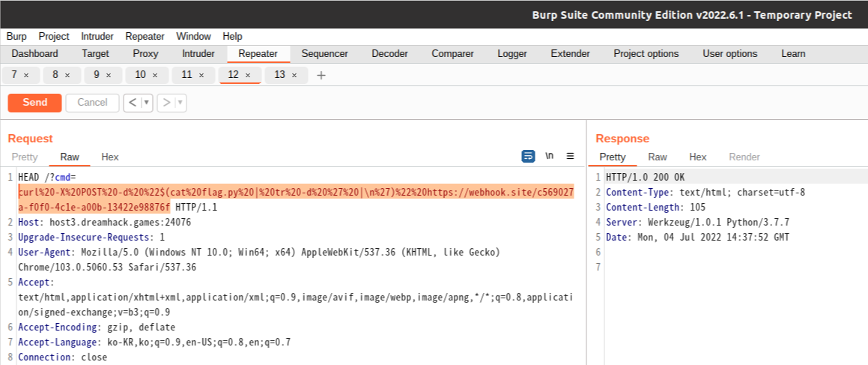Close Repeater tab 13

click(x=294, y=75)
